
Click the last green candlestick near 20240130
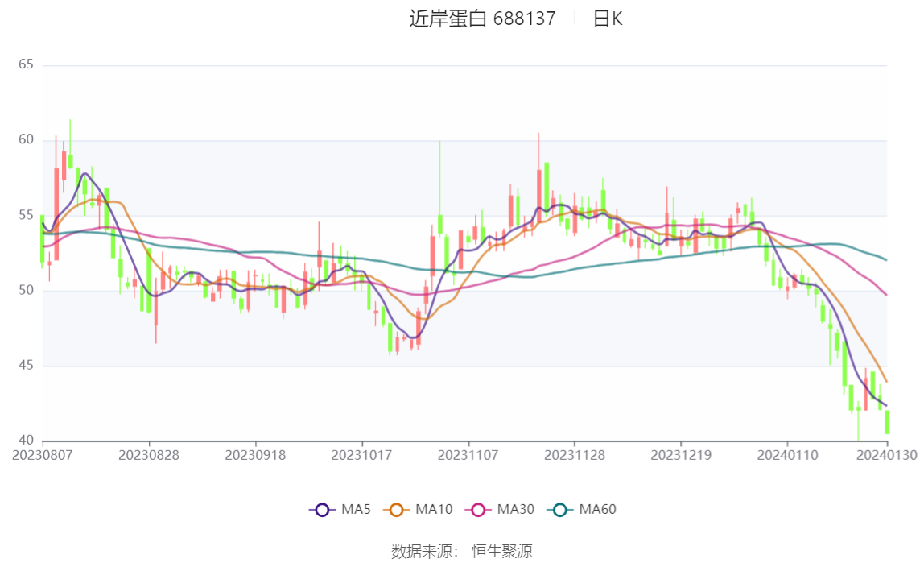[887, 422]
